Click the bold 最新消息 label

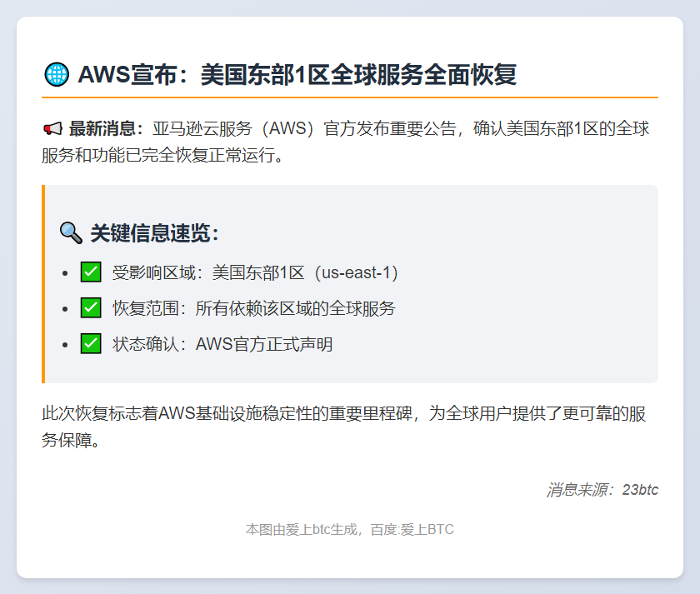[106, 129]
